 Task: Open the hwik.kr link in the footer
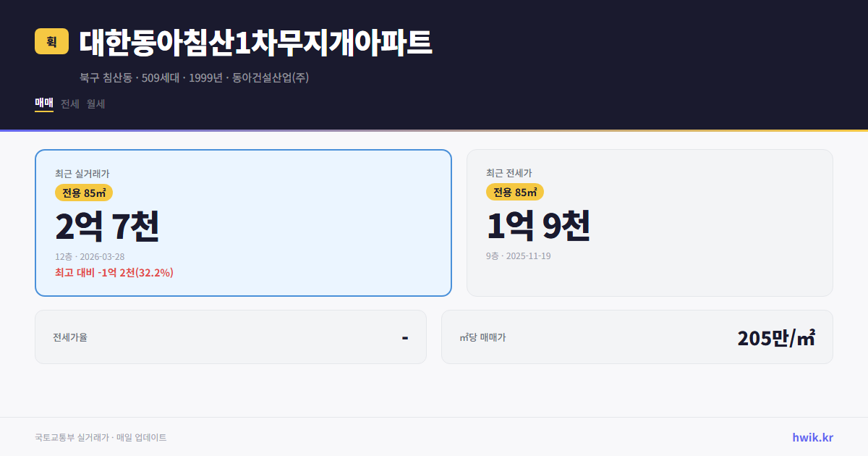pos(813,437)
